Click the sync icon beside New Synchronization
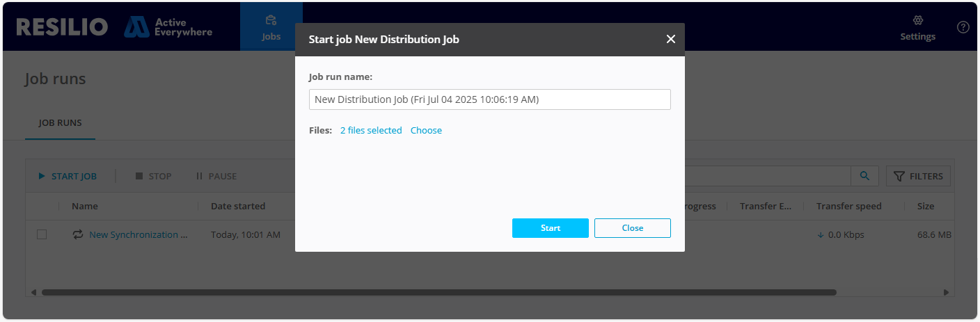Screen dimensions: 980x322 [78, 235]
